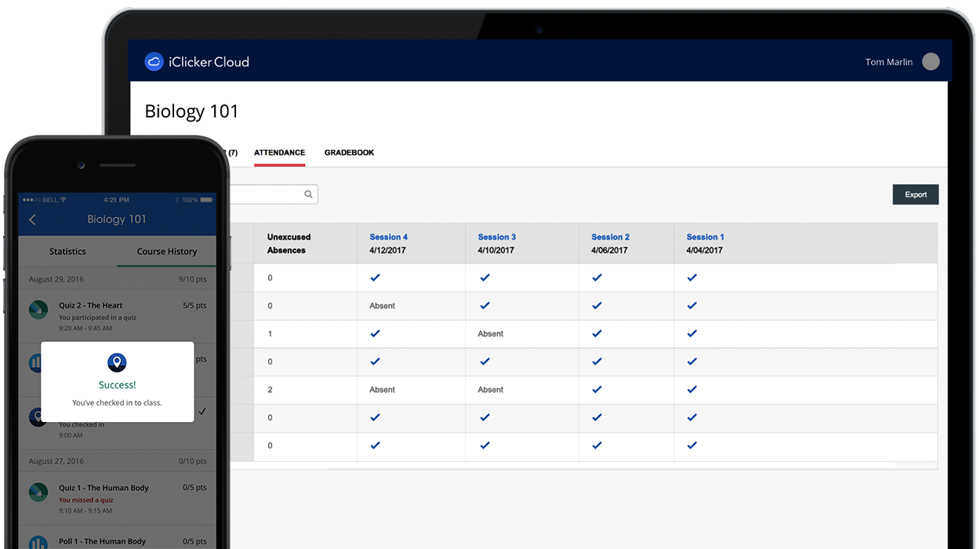Tap the 4:21 PM clock on the phone
The width and height of the screenshot is (980, 549).
point(115,200)
